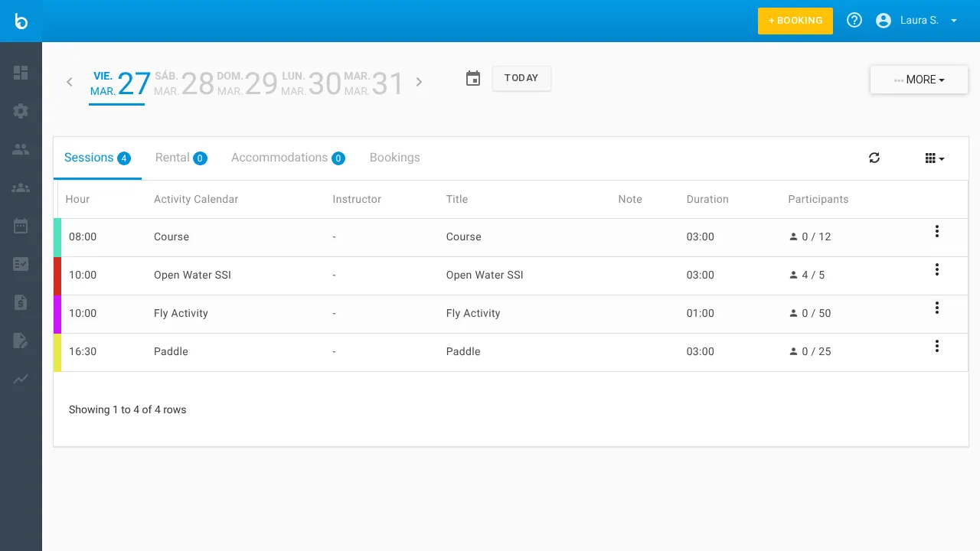Image resolution: width=980 pixels, height=551 pixels.
Task: Open the Calendar icon in the sidebar
Action: coord(21,225)
